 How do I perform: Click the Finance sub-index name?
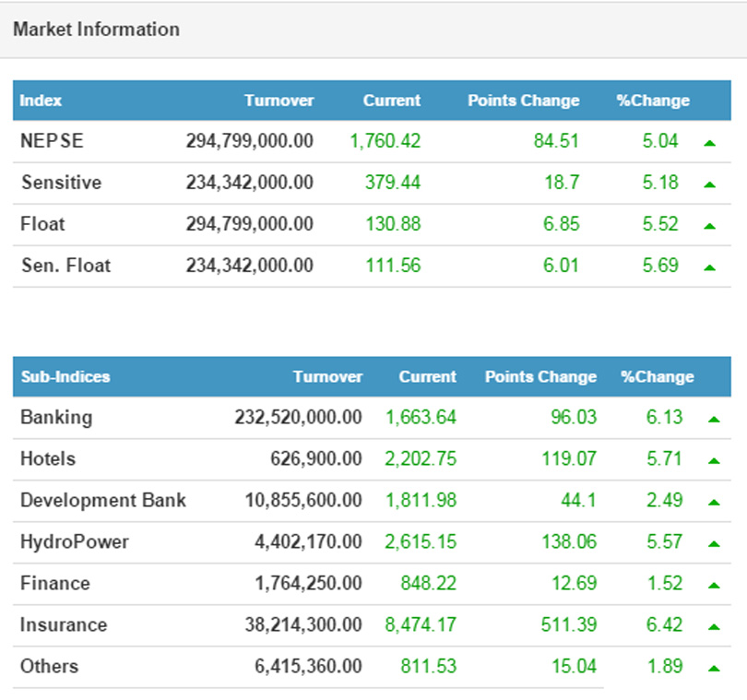(54, 583)
